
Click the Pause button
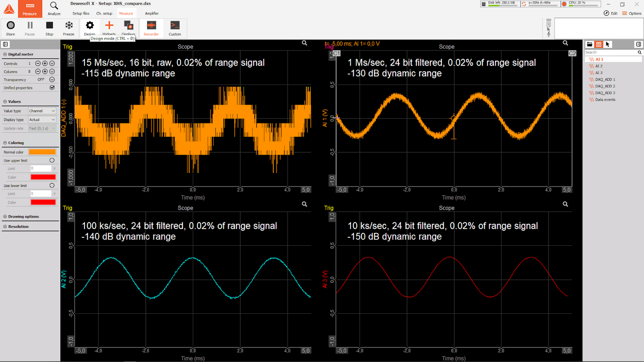point(30,27)
